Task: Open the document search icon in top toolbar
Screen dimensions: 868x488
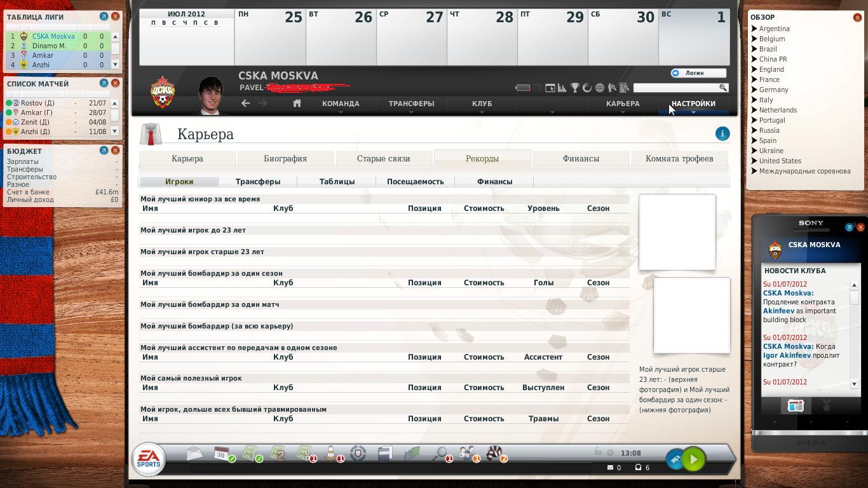Action: pyautogui.click(x=624, y=88)
